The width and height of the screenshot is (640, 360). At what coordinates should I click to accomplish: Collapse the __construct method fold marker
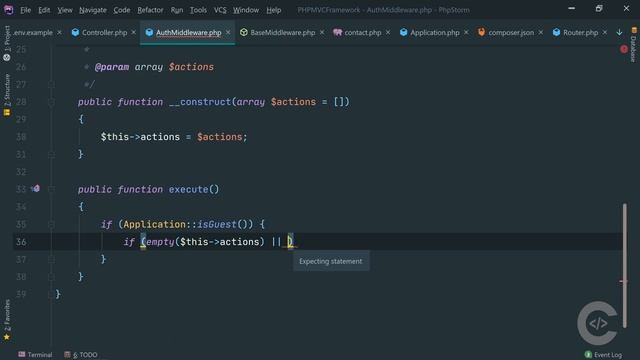(x=51, y=102)
